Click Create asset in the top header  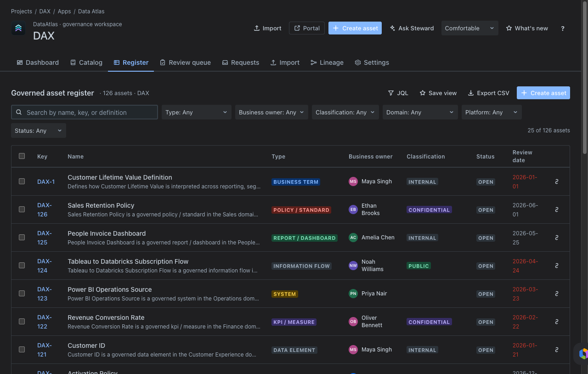355,28
